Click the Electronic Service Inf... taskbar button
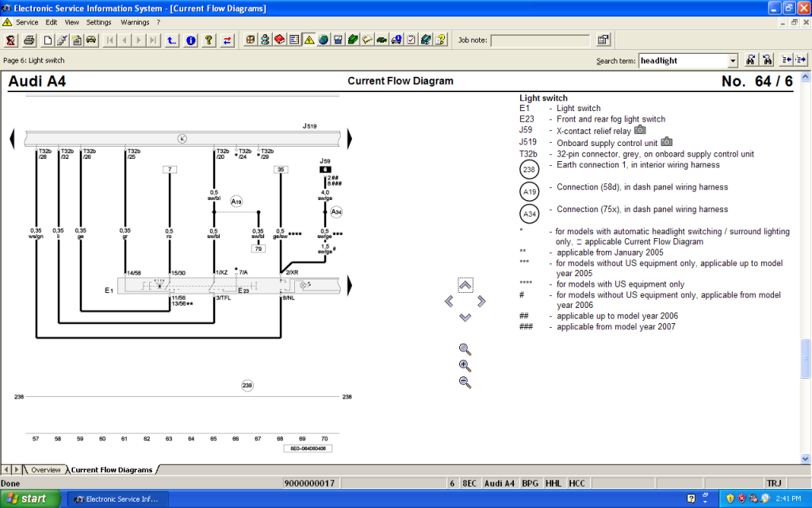Viewport: 812px width, 508px height. click(x=118, y=499)
